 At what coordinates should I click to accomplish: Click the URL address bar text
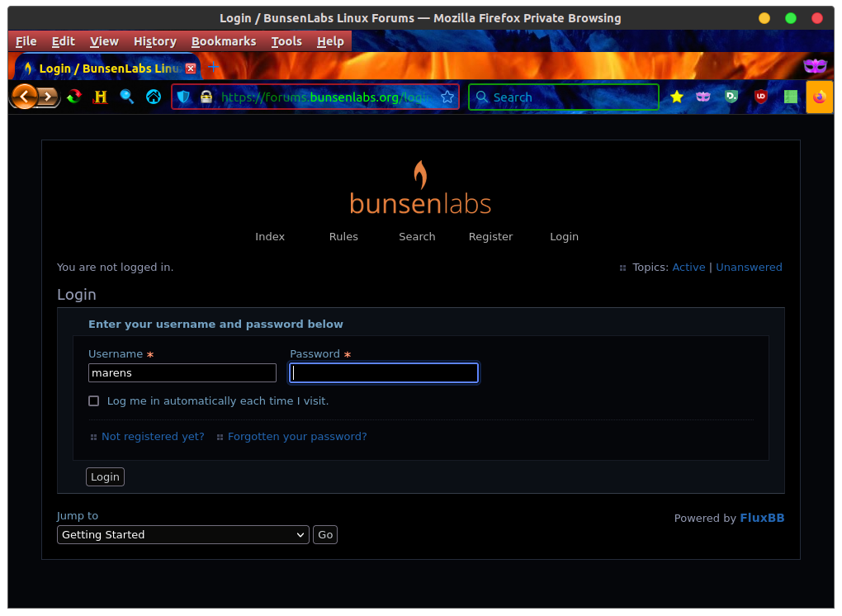[x=325, y=97]
